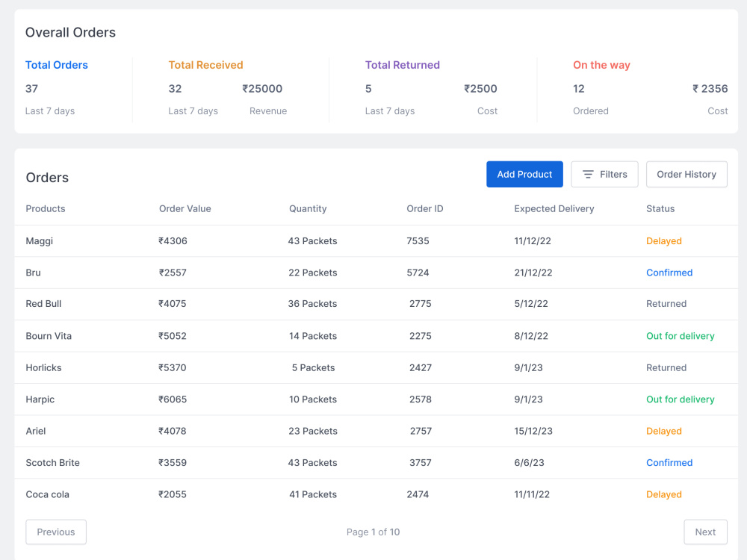Select the Bru product name
Screen dimensions: 747x560
[34, 273]
